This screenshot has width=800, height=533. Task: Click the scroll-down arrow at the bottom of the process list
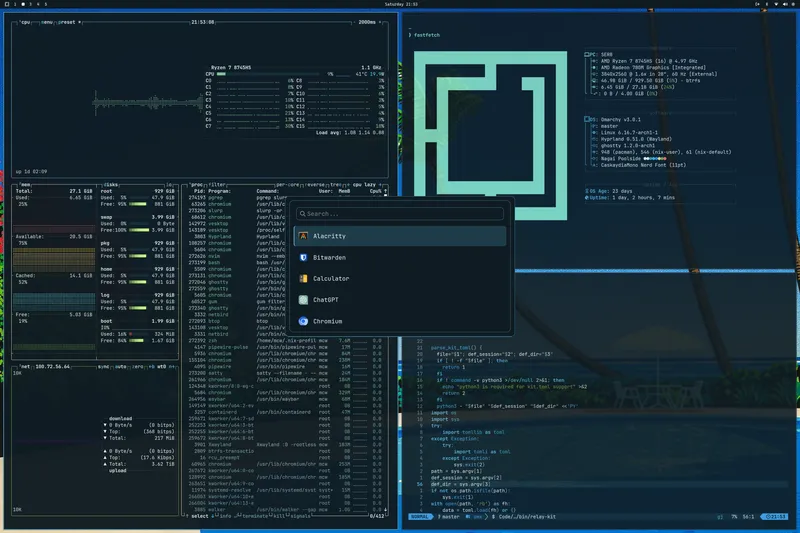[385, 510]
